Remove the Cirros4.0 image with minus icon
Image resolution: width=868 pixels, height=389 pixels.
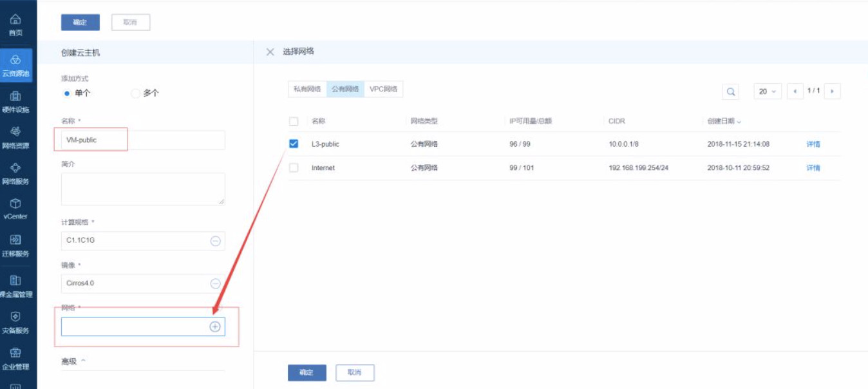coord(216,283)
